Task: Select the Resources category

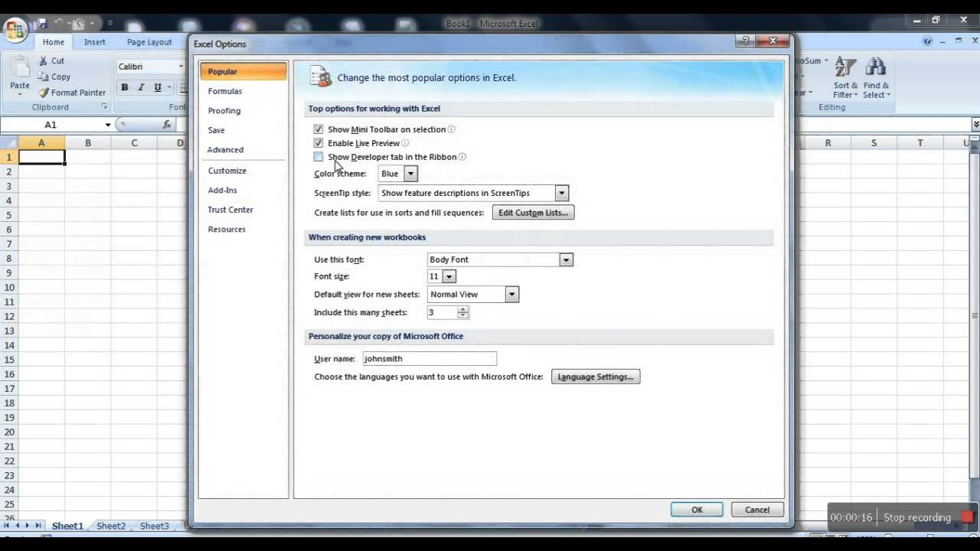Action: 243,229
